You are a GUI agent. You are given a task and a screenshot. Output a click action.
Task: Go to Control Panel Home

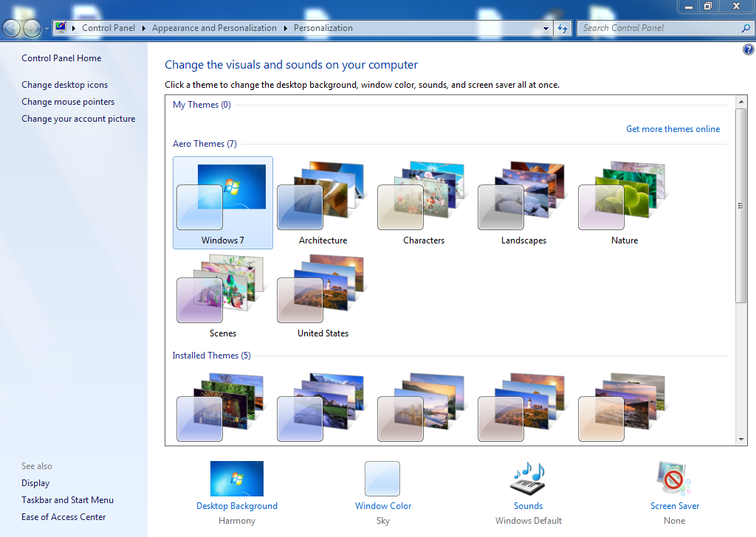[61, 58]
